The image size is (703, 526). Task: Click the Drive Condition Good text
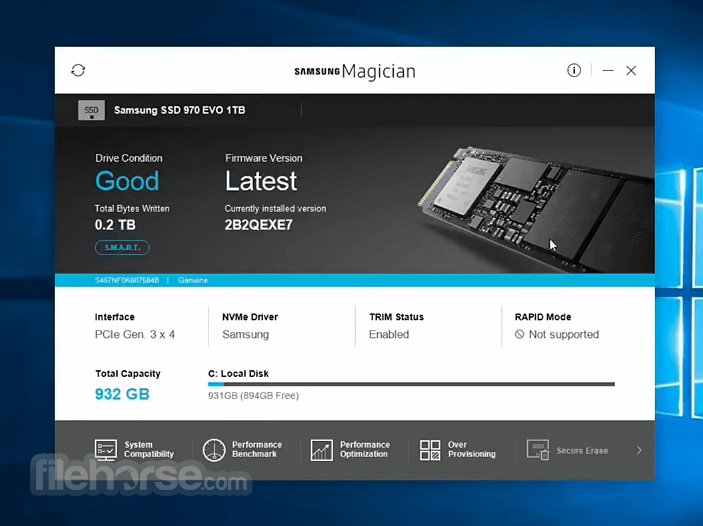pyautogui.click(x=127, y=181)
